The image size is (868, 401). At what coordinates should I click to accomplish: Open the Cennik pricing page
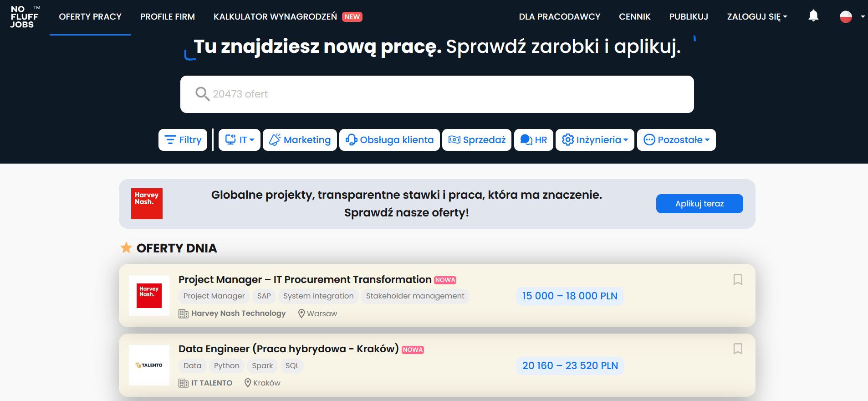(635, 17)
